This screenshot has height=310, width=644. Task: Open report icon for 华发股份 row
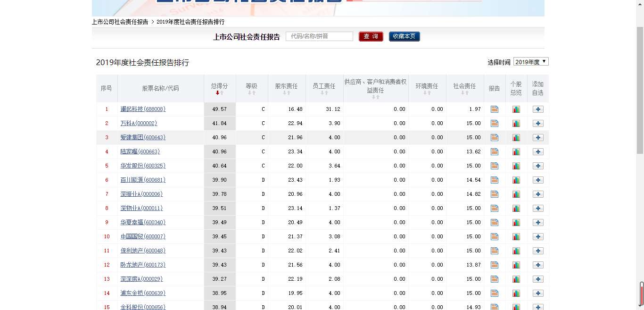pyautogui.click(x=494, y=166)
